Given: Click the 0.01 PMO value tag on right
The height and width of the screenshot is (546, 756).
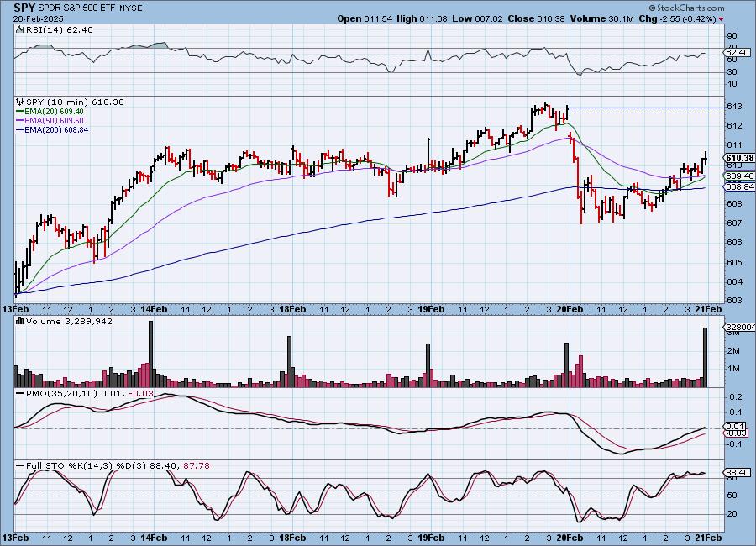Looking at the screenshot, I should click(735, 427).
